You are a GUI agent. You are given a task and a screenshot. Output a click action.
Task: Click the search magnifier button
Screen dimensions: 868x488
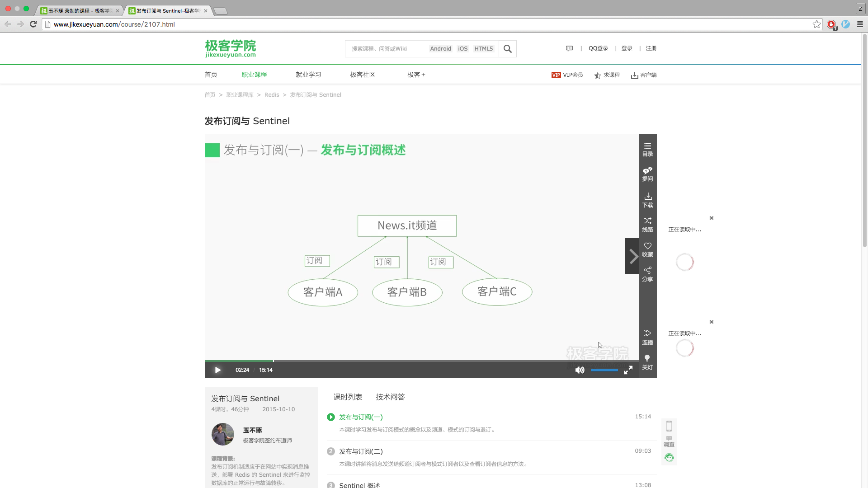click(507, 49)
